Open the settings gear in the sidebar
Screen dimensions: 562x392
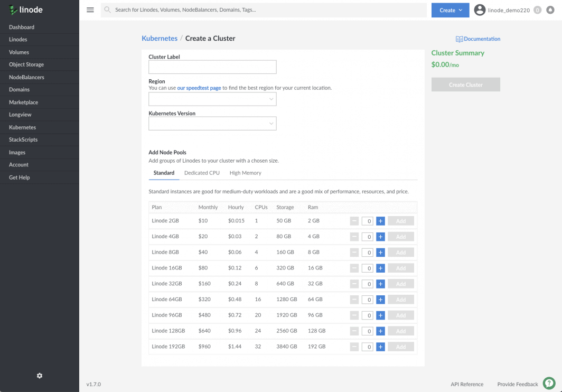(x=40, y=376)
